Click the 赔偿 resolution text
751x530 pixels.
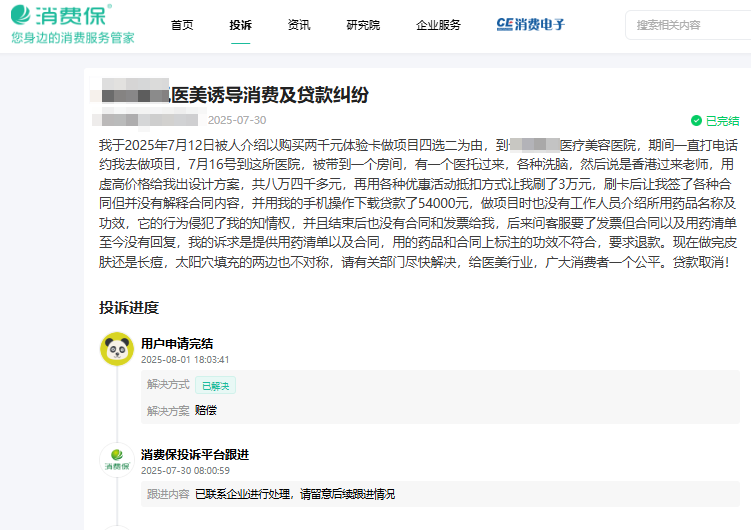tap(206, 410)
